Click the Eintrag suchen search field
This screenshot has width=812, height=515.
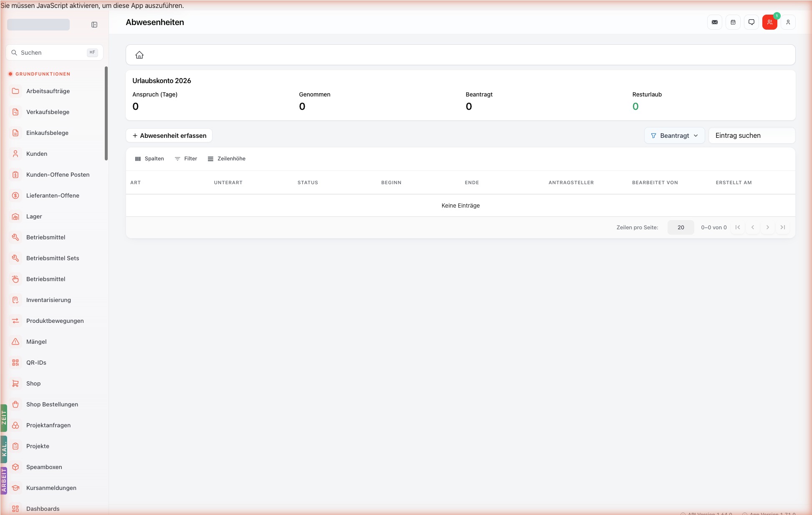[752, 135]
